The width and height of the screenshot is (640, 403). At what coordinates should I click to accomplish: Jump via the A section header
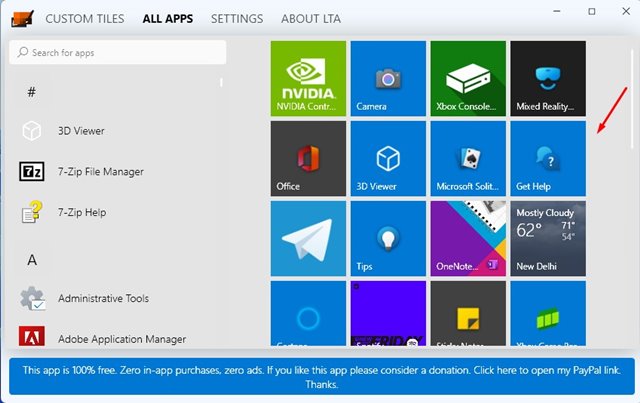[32, 260]
